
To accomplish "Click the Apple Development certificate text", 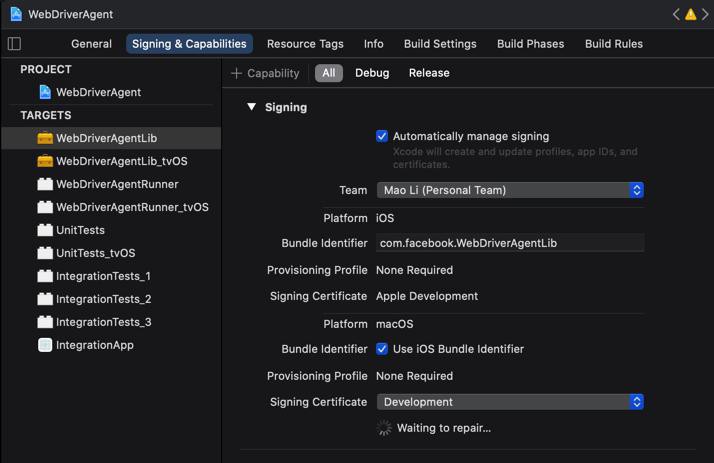I will pos(427,296).
